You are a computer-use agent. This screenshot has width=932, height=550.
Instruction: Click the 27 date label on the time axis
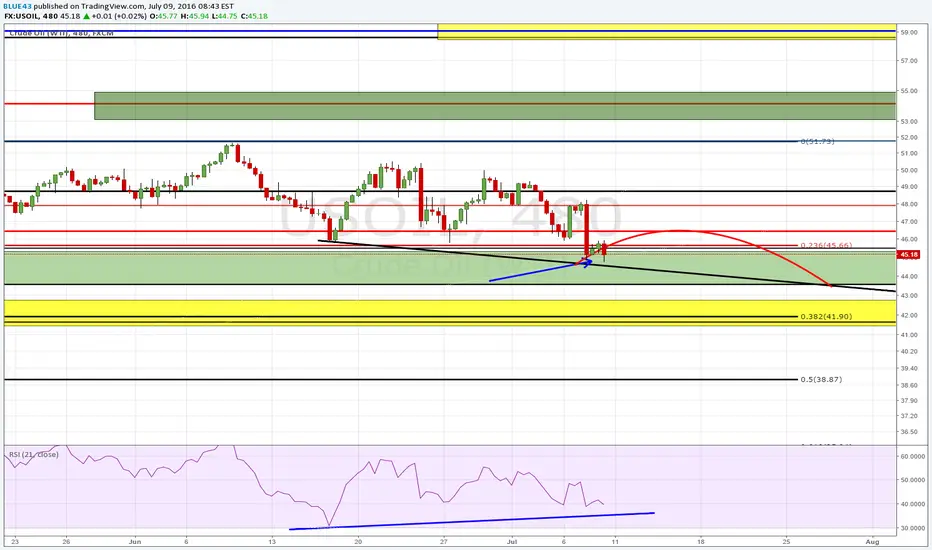443,542
